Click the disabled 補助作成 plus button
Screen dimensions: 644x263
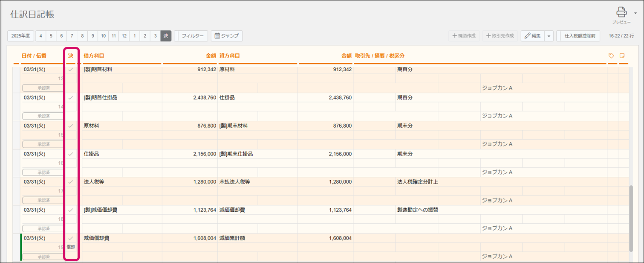(464, 36)
